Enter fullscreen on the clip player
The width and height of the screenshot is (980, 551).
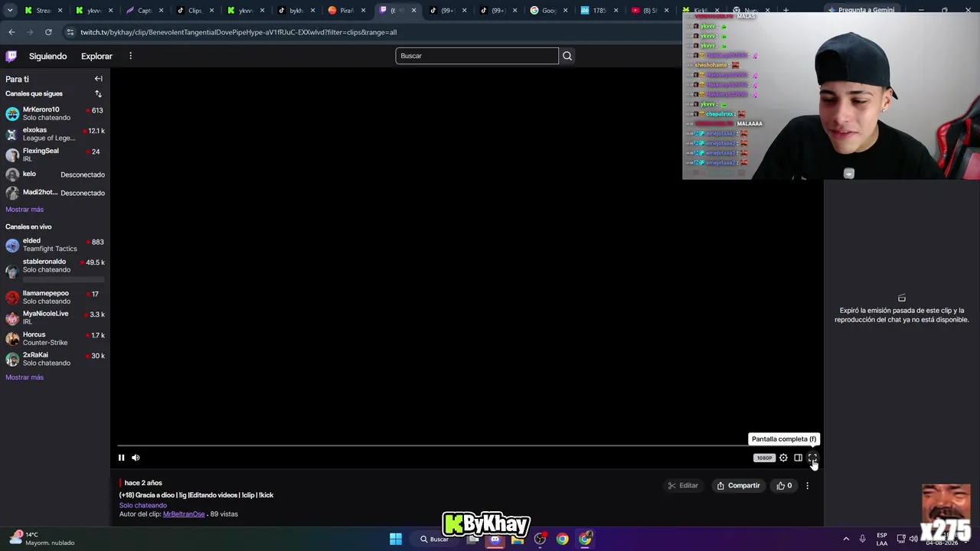812,458
